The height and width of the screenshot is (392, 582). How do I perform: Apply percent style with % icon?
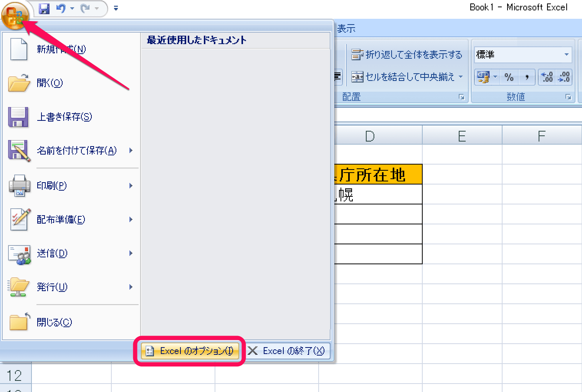[509, 77]
